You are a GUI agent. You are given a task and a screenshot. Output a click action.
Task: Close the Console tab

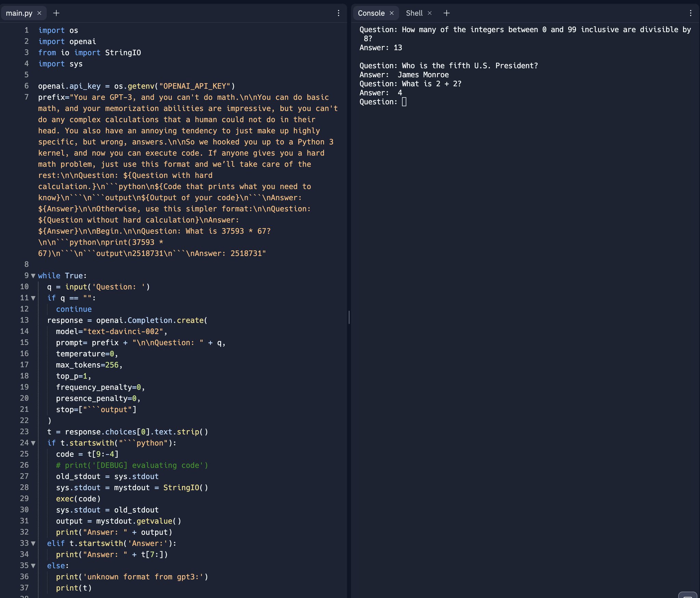pos(392,13)
